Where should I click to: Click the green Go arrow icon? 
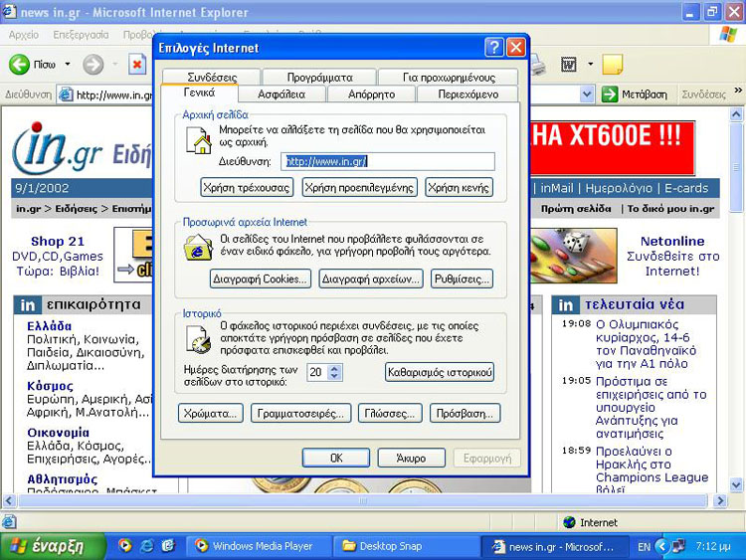(x=610, y=94)
